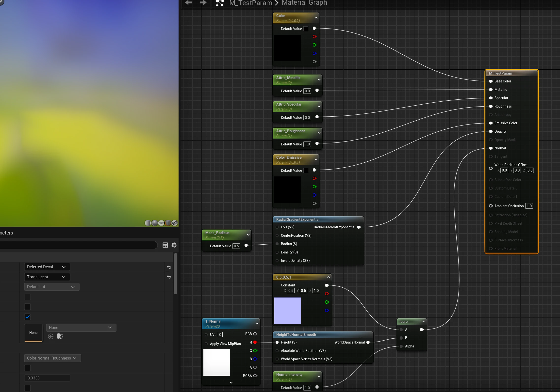
Task: Click the Ambient Occlusion 1.0 value field
Action: [x=529, y=206]
